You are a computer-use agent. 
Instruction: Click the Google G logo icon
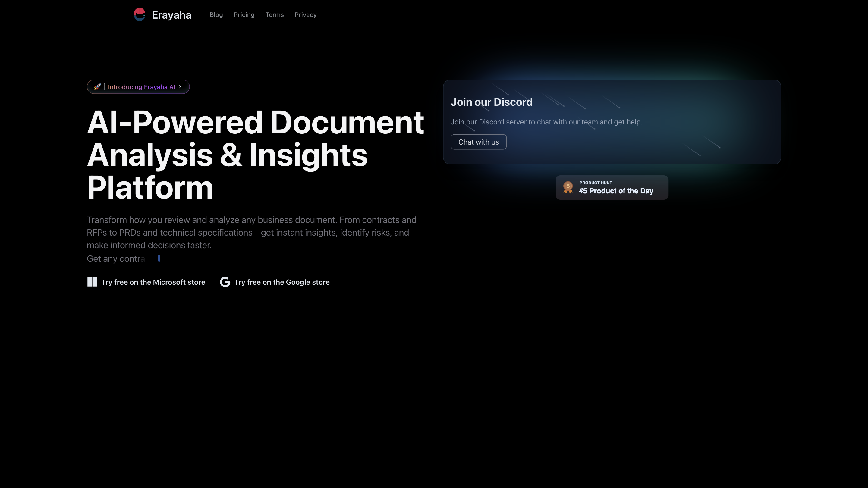point(225,282)
